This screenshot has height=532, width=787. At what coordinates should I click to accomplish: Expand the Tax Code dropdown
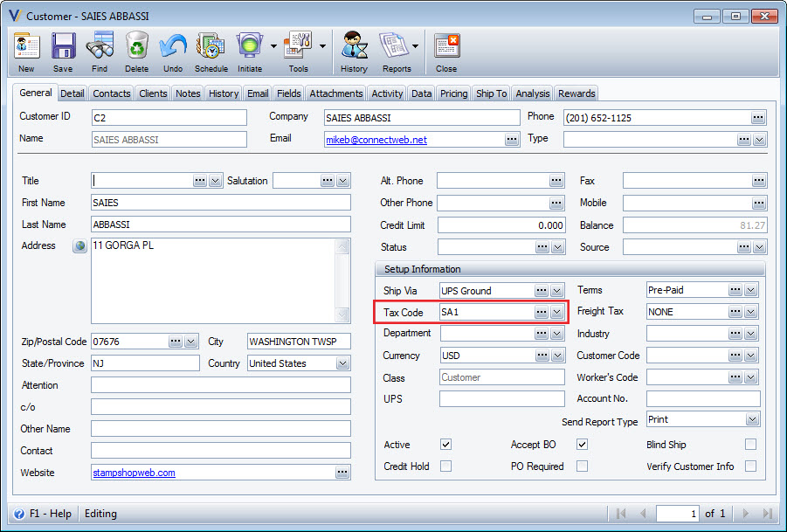coord(556,312)
